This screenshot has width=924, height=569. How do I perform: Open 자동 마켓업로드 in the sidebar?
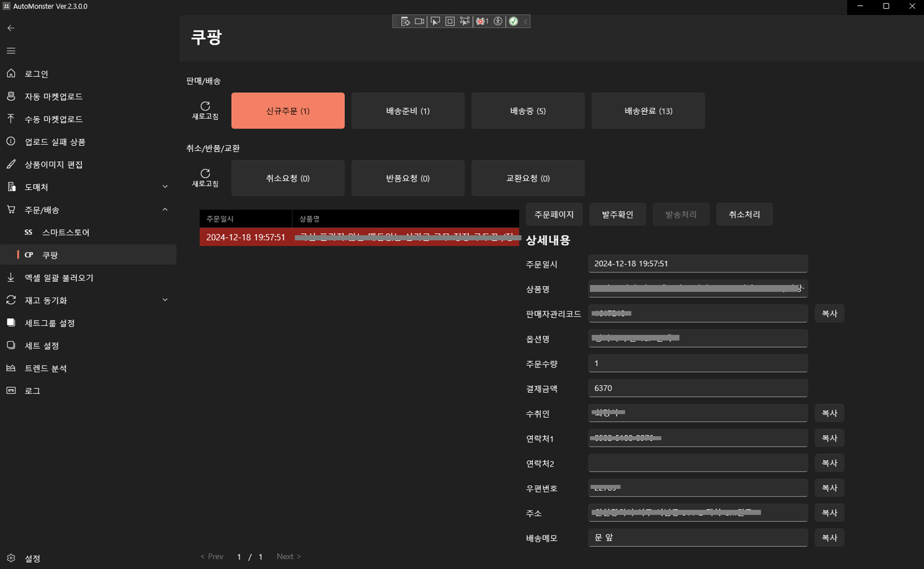tap(88, 96)
